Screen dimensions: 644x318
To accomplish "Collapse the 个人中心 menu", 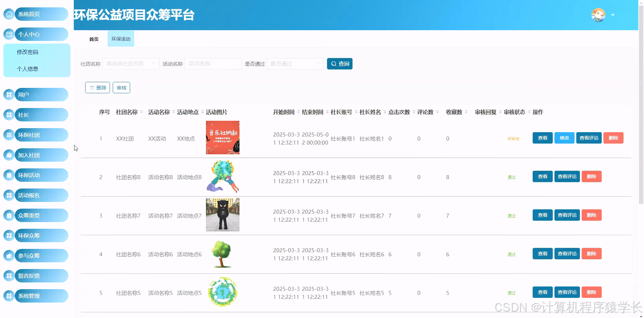I will coord(42,34).
